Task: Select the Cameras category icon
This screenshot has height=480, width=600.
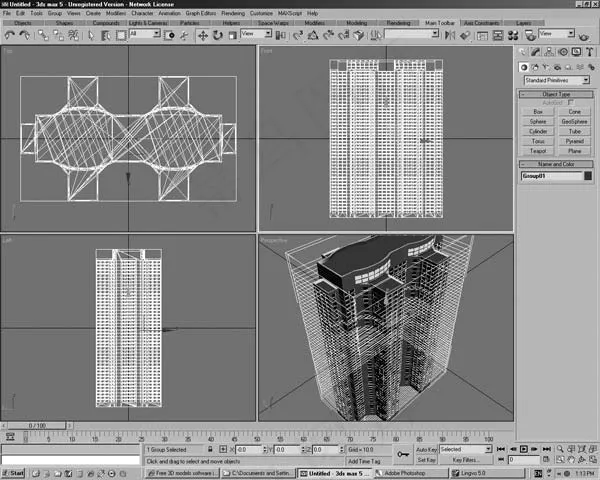Action: pyautogui.click(x=558, y=66)
